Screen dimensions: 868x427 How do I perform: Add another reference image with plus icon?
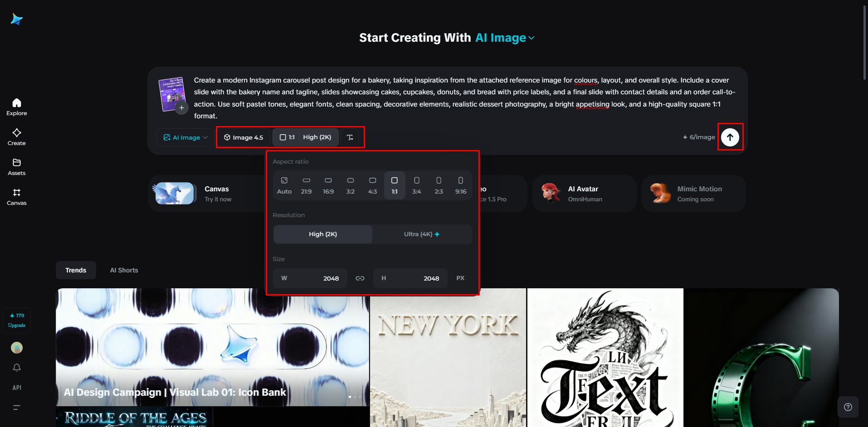point(181,108)
